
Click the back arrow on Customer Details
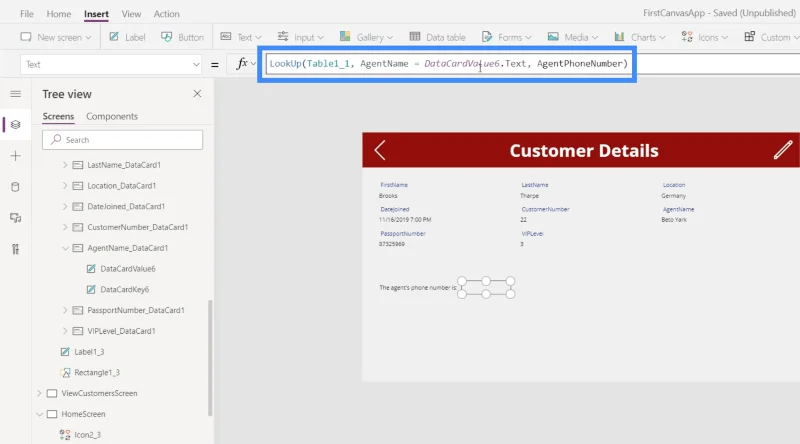[x=380, y=150]
